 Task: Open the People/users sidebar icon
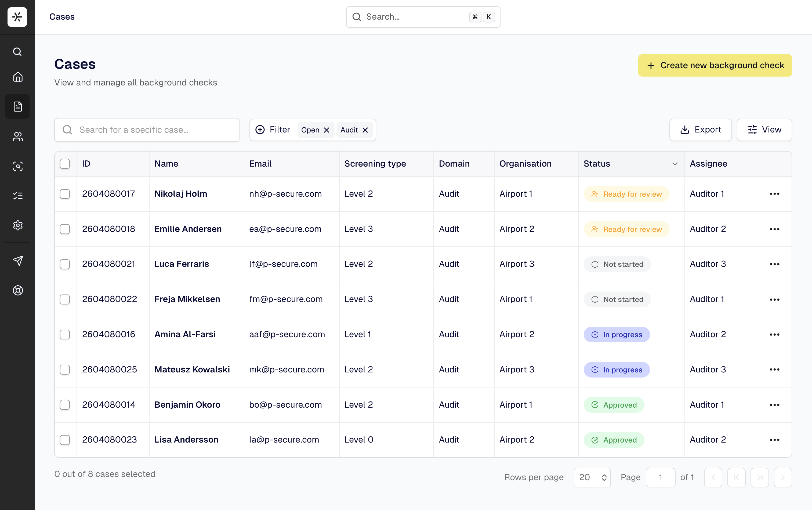pos(17,137)
